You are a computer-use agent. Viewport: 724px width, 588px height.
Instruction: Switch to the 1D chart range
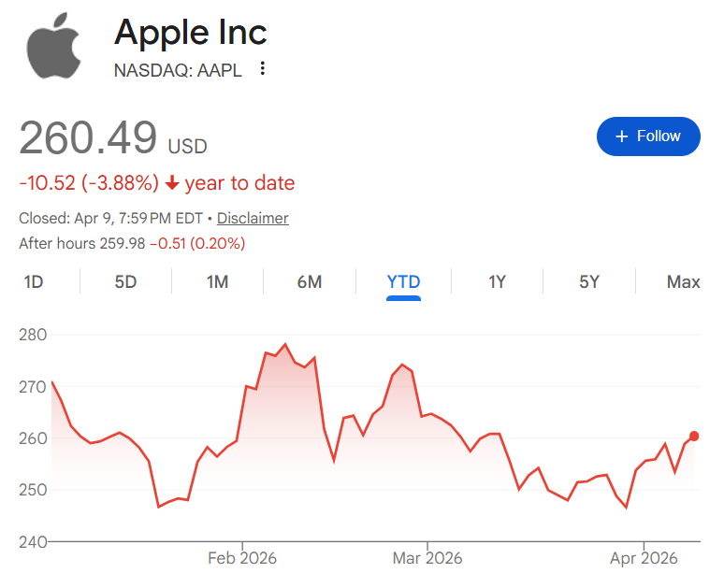(34, 281)
